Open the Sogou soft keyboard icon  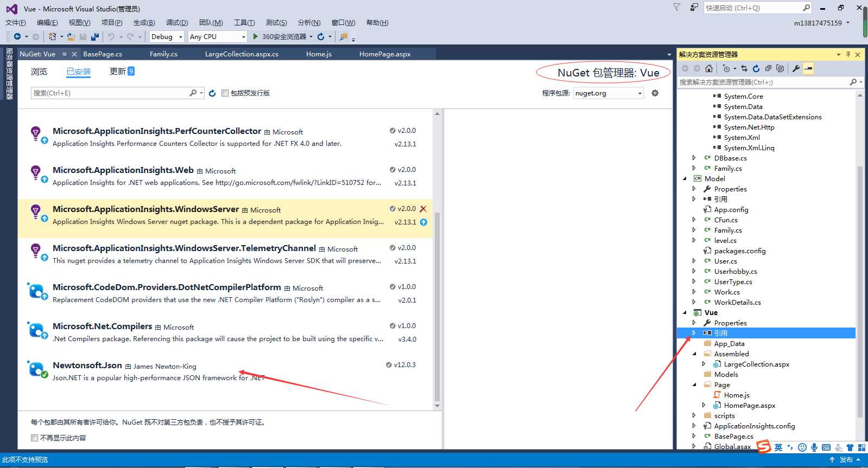coord(826,447)
